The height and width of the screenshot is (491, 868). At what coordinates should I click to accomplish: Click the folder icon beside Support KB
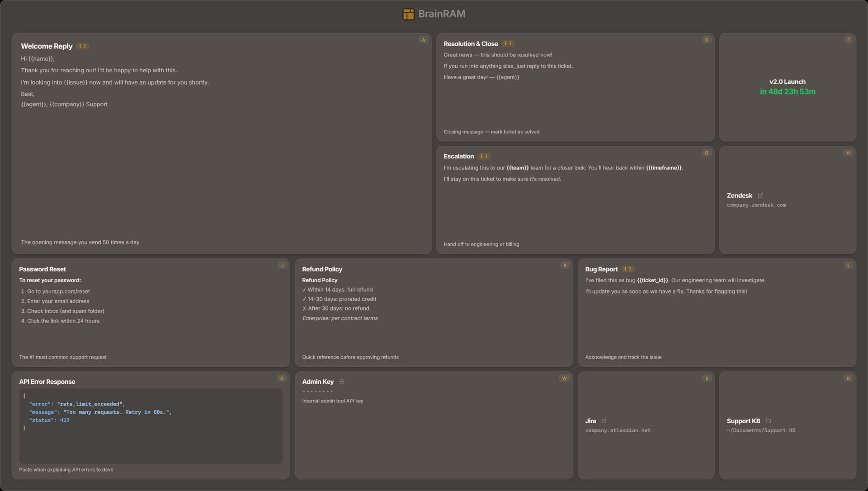[x=768, y=421]
